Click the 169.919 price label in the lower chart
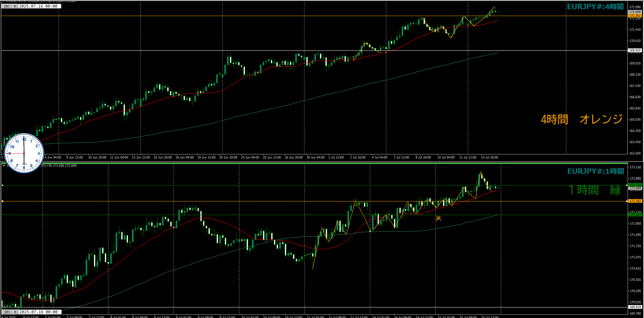Image resolution: width=644 pixels, height=318 pixels. point(635,307)
